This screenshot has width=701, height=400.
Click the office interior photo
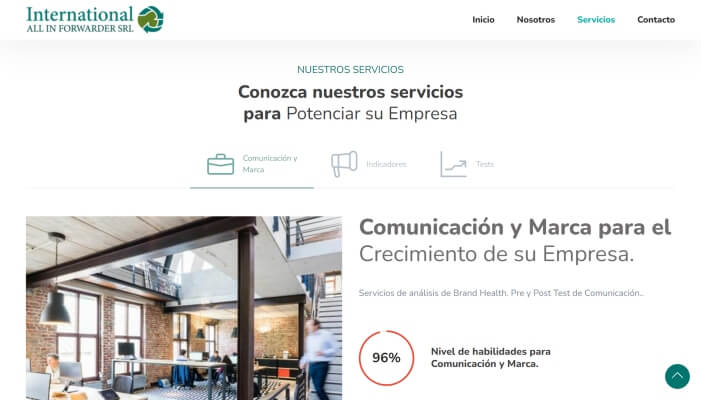coord(184,308)
